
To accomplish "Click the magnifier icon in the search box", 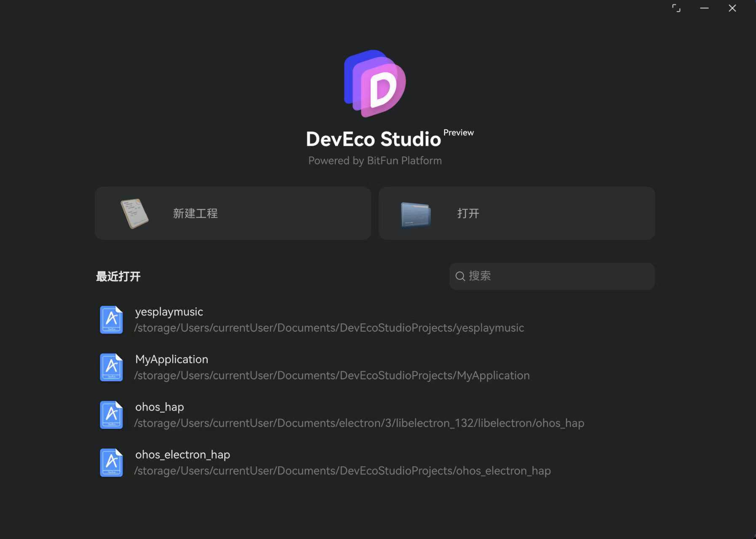I will [461, 276].
